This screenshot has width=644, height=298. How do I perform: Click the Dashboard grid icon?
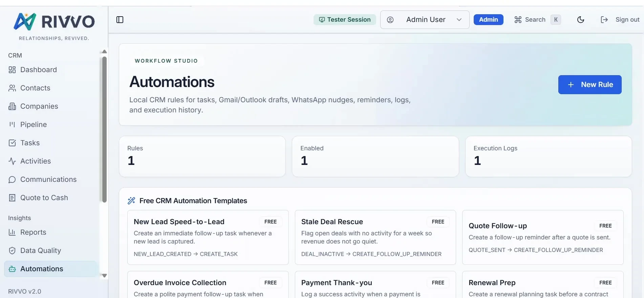[12, 70]
